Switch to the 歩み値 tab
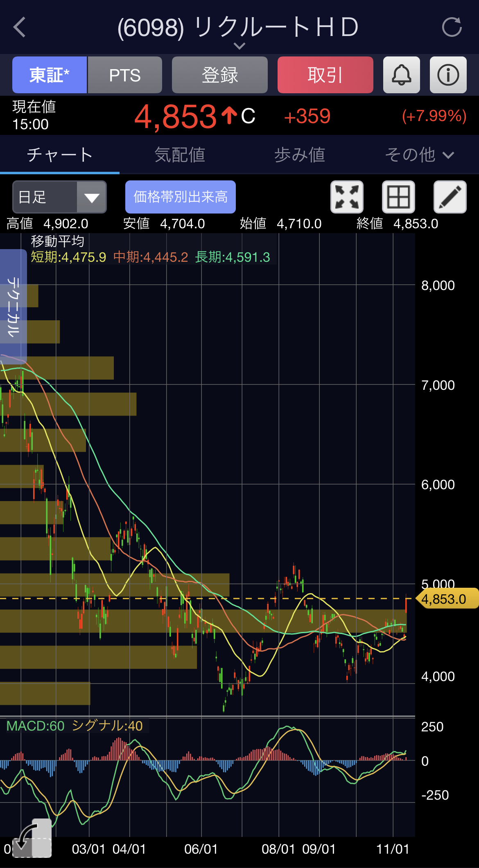Viewport: 479px width, 868px height. [300, 155]
